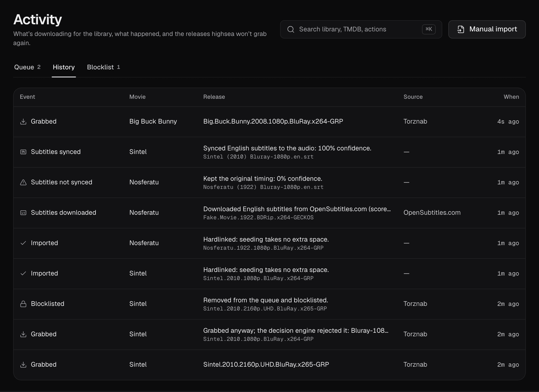Click Nosferatu.1922.1080p.BluRay.x264-GRP release name
This screenshot has width=539, height=392.
[x=263, y=248]
